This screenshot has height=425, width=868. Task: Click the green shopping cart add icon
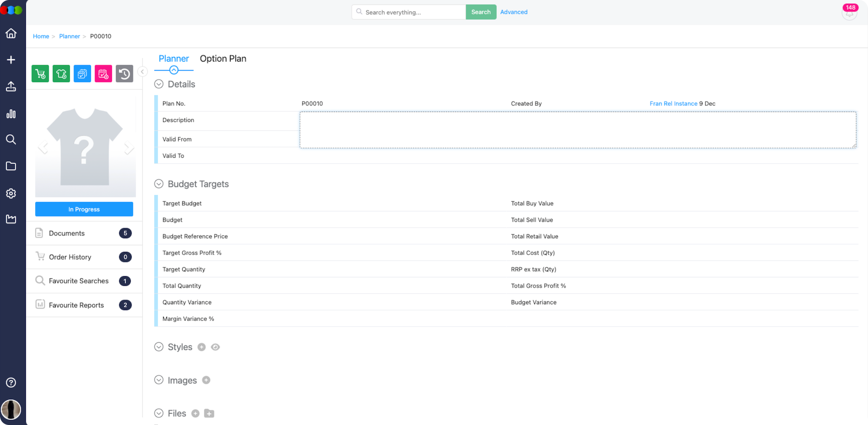[40, 74]
